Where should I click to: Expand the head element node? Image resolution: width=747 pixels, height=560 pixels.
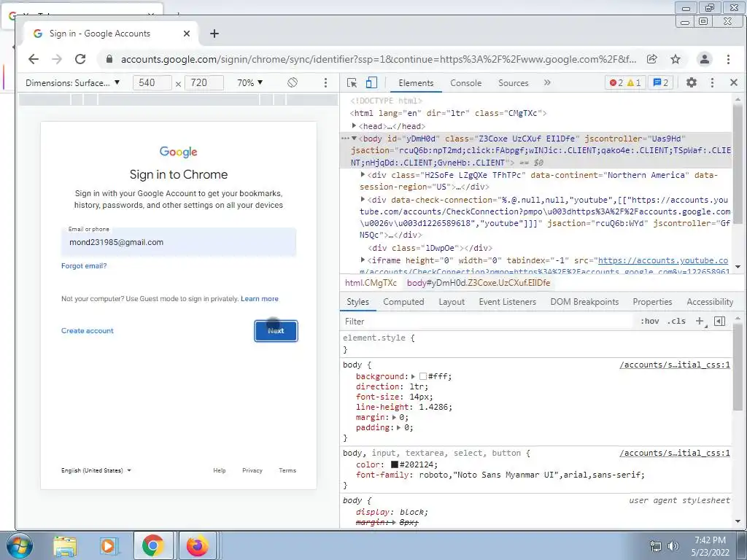(x=354, y=125)
